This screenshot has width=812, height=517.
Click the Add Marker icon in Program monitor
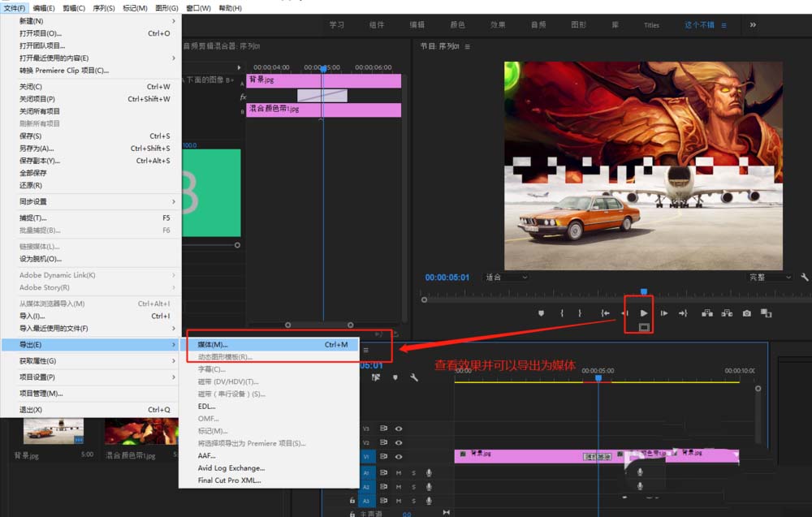tap(542, 313)
